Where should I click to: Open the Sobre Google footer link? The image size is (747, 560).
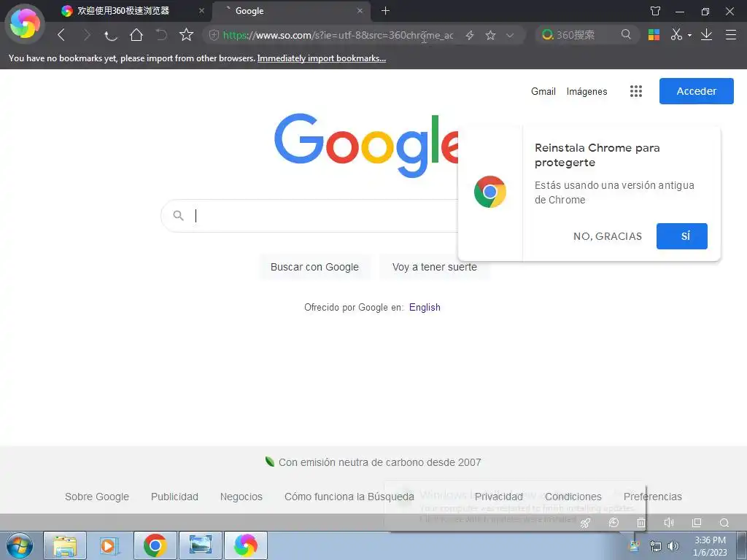97,497
